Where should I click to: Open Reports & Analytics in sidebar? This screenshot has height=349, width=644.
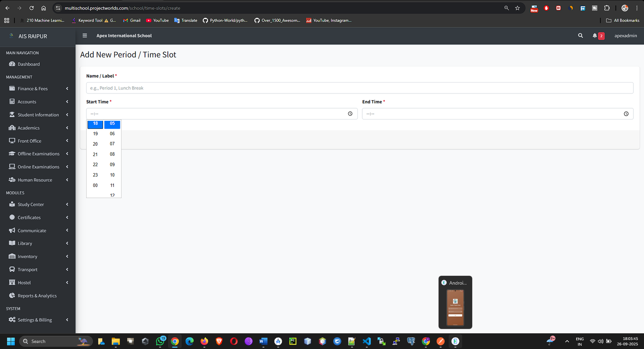(37, 296)
